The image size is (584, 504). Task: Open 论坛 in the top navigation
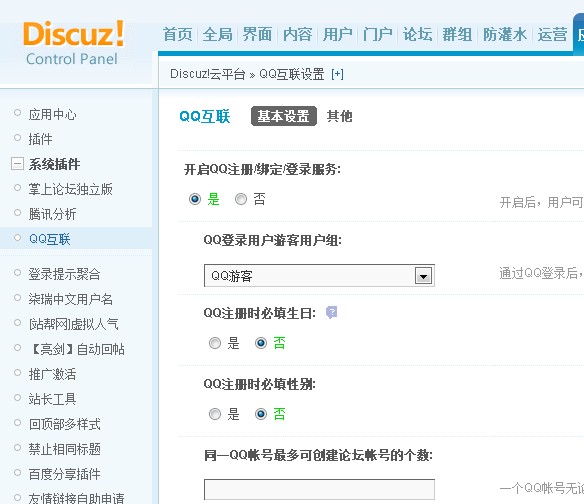tap(417, 35)
